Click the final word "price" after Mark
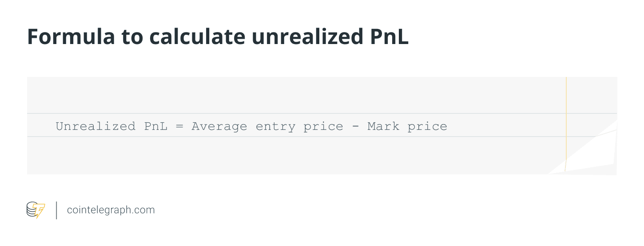Image resolution: width=644 pixels, height=246 pixels. (x=427, y=126)
